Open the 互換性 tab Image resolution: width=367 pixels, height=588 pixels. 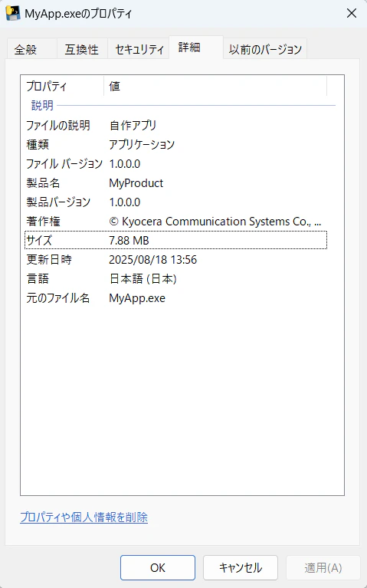point(82,49)
